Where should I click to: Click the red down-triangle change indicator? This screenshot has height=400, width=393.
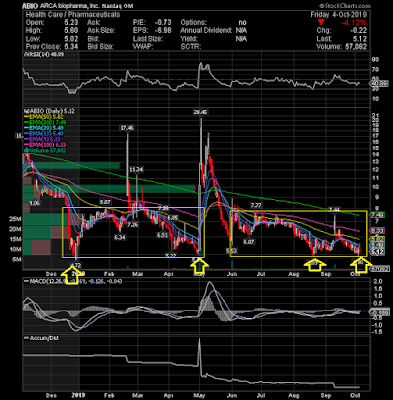pyautogui.click(x=321, y=23)
